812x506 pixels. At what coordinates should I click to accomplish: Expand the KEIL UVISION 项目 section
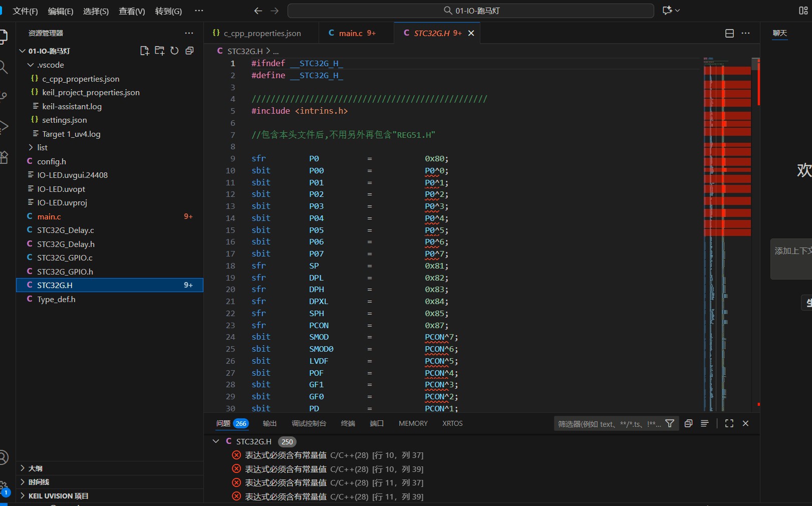point(58,496)
